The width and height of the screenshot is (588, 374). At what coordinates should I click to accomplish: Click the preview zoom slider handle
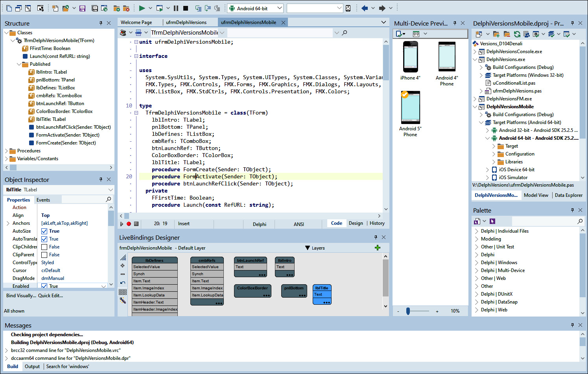point(408,311)
